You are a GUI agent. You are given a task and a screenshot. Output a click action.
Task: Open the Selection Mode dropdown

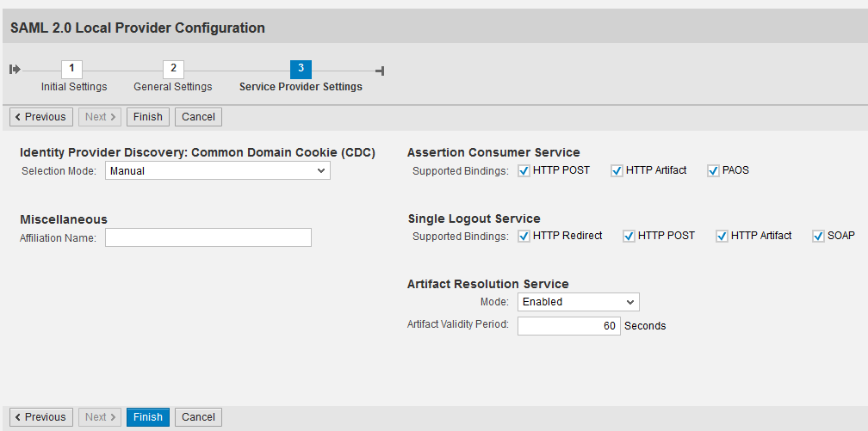click(x=218, y=171)
